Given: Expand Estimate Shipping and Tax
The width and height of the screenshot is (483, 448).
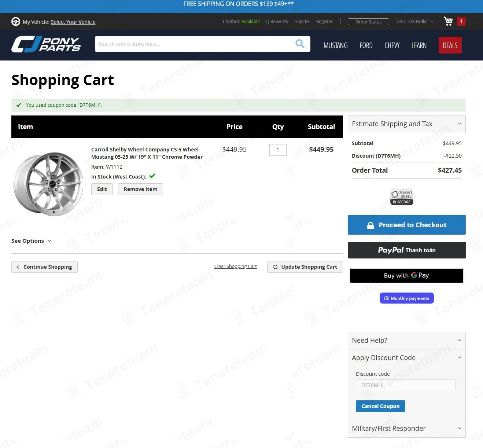Looking at the screenshot, I should click(407, 124).
